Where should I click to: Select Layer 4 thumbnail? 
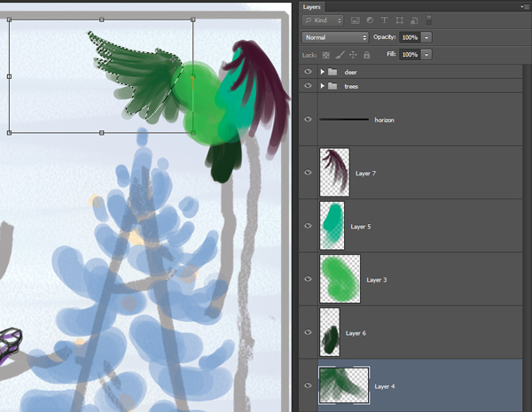[x=344, y=385]
